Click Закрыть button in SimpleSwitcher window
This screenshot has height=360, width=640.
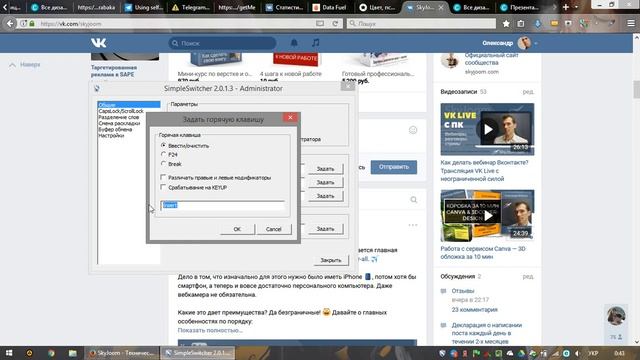tap(331, 260)
